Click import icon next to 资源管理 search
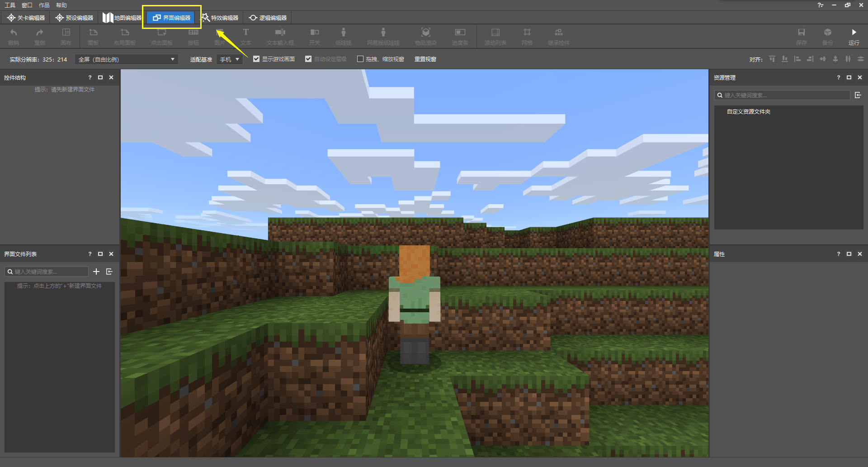 [858, 95]
